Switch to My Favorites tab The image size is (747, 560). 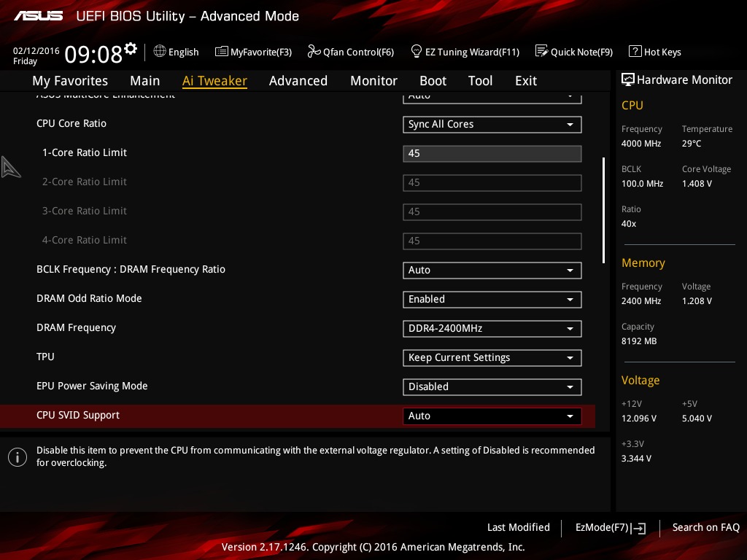(70, 81)
